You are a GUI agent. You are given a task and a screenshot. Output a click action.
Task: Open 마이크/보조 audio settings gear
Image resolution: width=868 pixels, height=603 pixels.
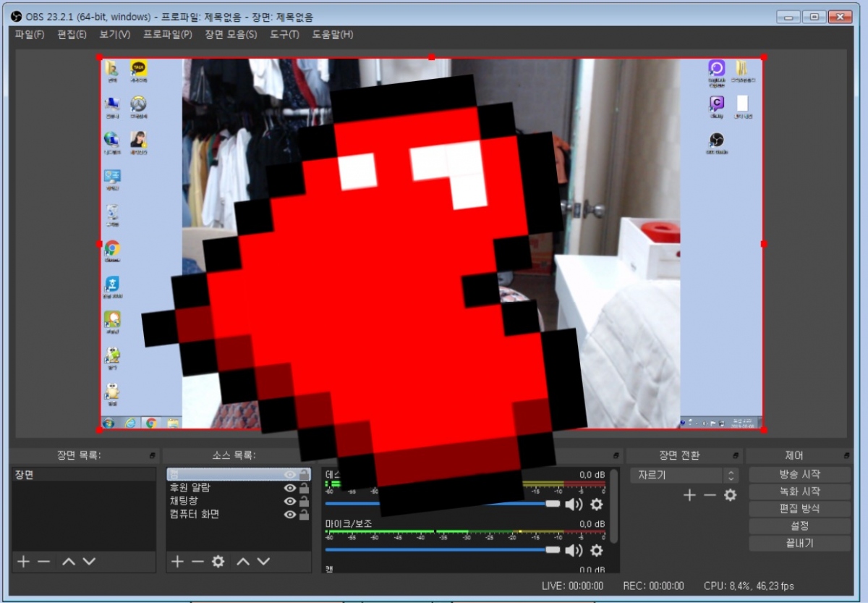click(597, 551)
